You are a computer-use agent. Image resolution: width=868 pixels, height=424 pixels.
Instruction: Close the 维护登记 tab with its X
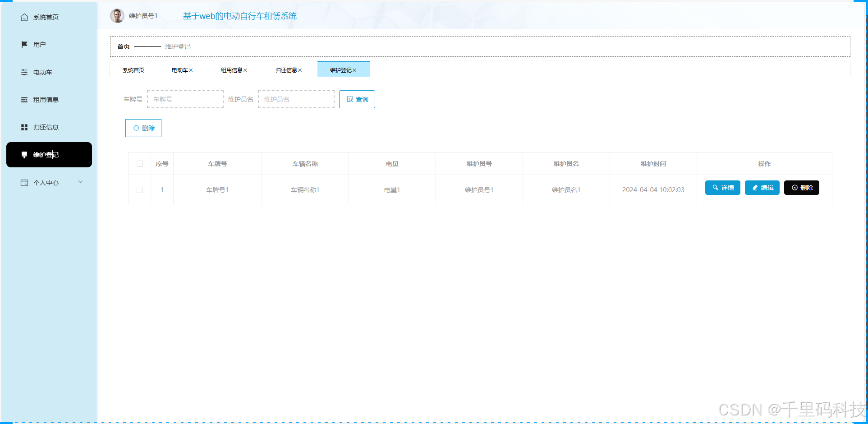click(354, 70)
